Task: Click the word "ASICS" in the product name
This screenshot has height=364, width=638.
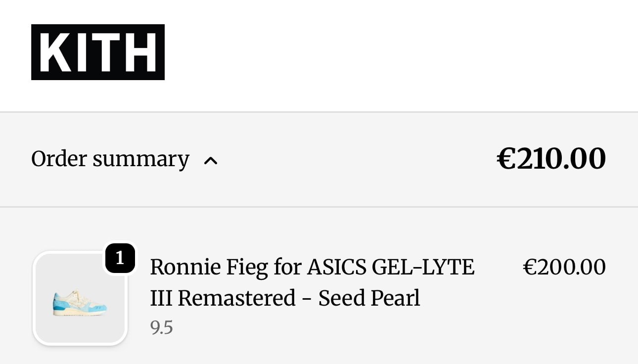Action: click(x=337, y=267)
